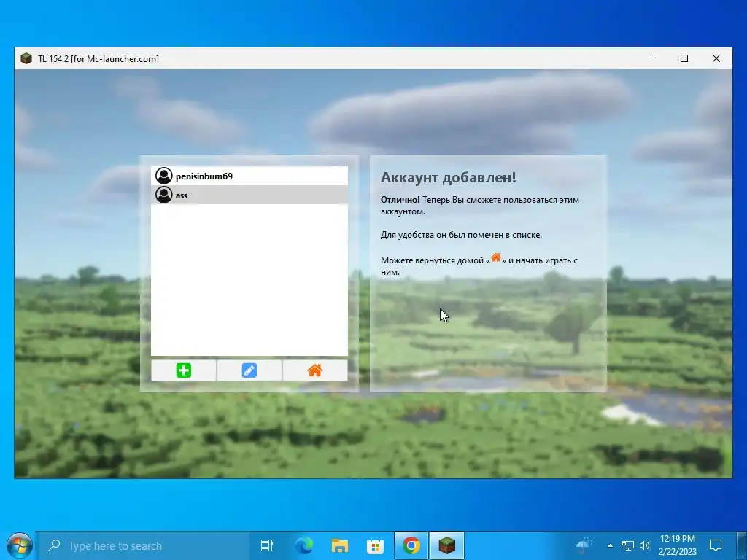Click the Аккаунт добавлен! heading
The height and width of the screenshot is (560, 747).
click(x=449, y=177)
